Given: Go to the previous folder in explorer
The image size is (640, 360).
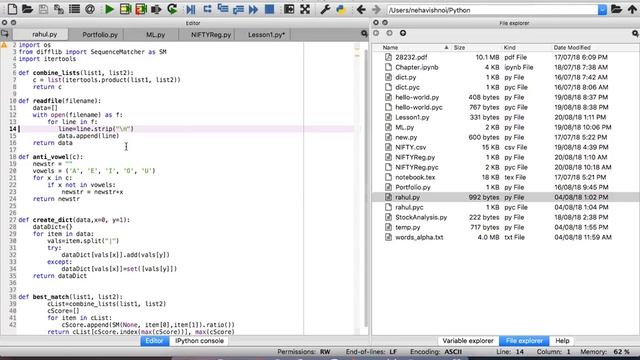Looking at the screenshot, I should point(376,33).
